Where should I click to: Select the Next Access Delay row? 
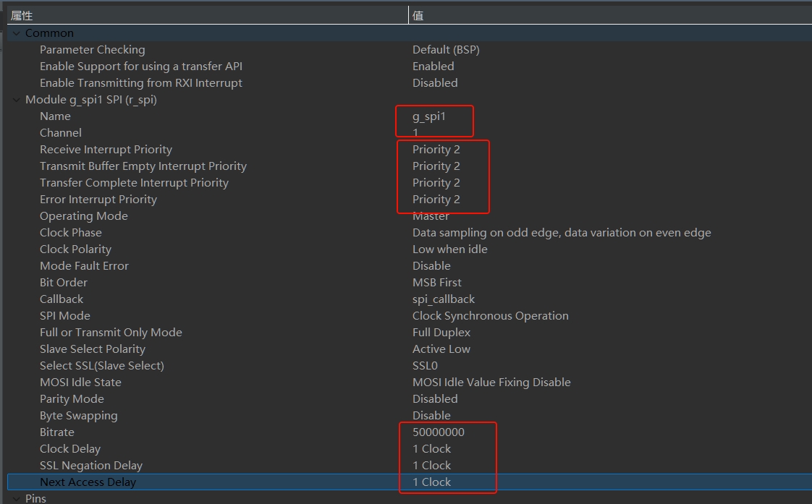88,482
